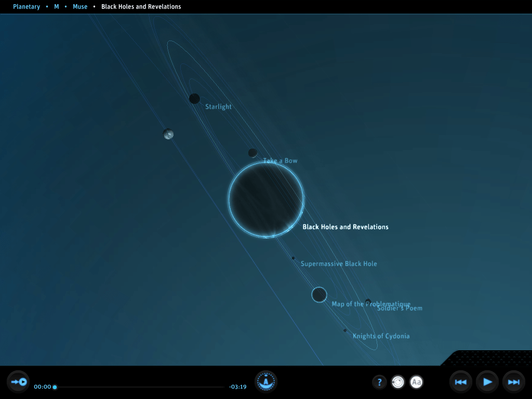Viewport: 532px width, 399px height.
Task: Click the Take a Bow label
Action: point(280,161)
